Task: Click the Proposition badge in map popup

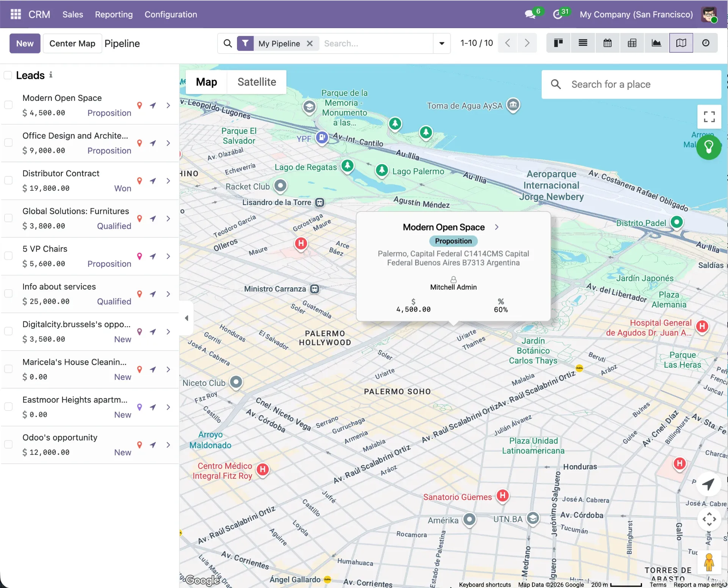Action: tap(453, 241)
